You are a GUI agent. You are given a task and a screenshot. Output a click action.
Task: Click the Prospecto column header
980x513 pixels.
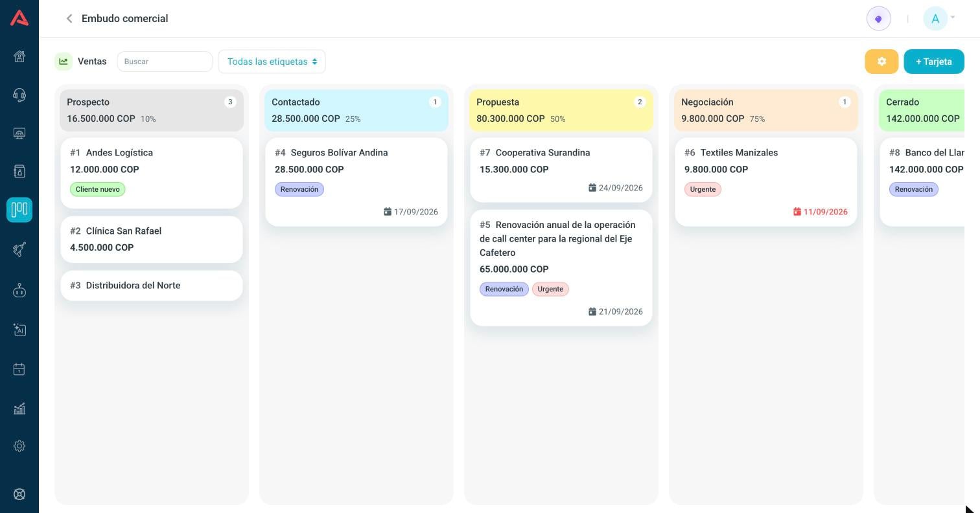point(152,110)
